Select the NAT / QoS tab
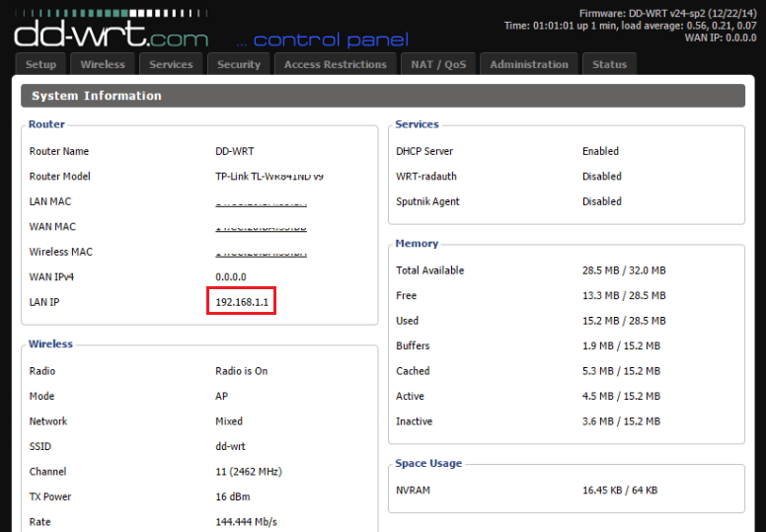 (438, 64)
